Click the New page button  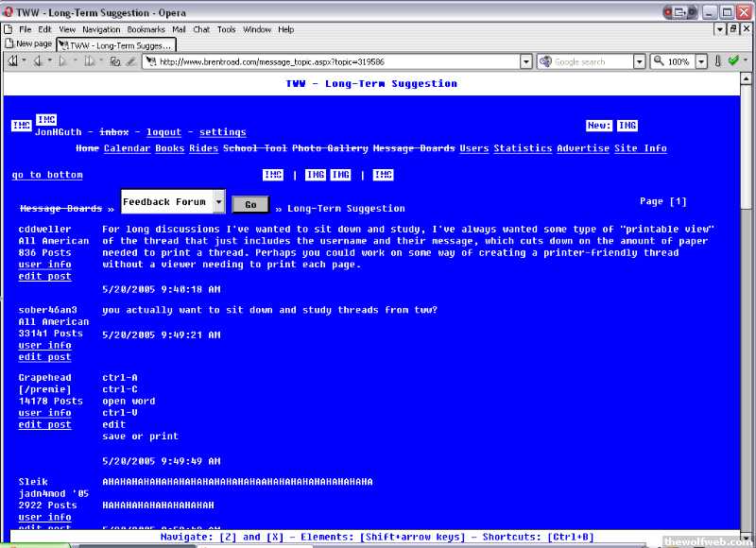point(29,44)
